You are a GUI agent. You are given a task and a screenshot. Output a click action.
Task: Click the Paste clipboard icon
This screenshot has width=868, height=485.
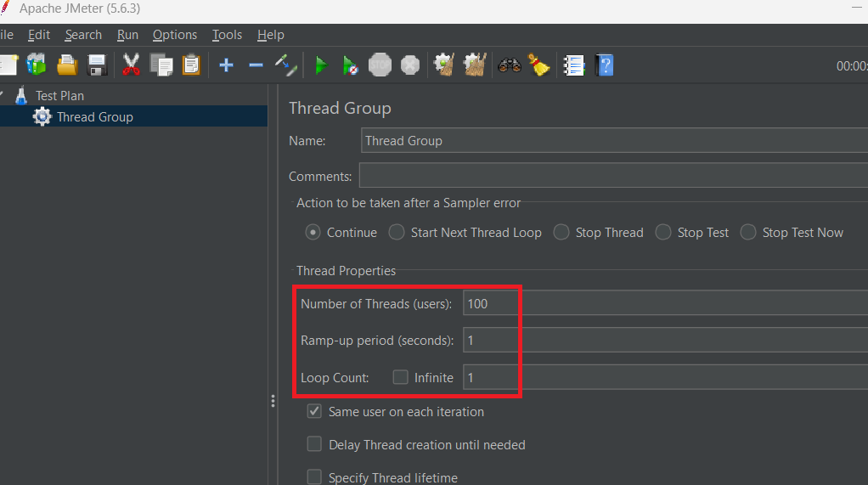coord(191,65)
